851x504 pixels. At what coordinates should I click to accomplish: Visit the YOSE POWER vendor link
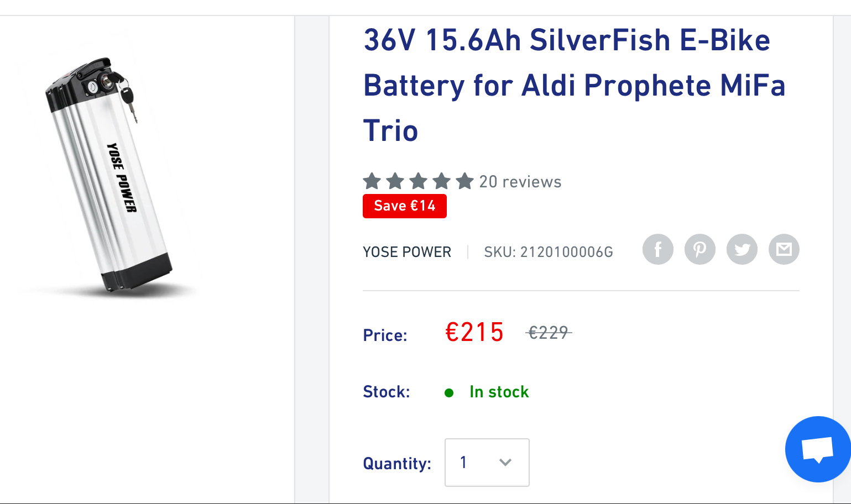point(406,252)
